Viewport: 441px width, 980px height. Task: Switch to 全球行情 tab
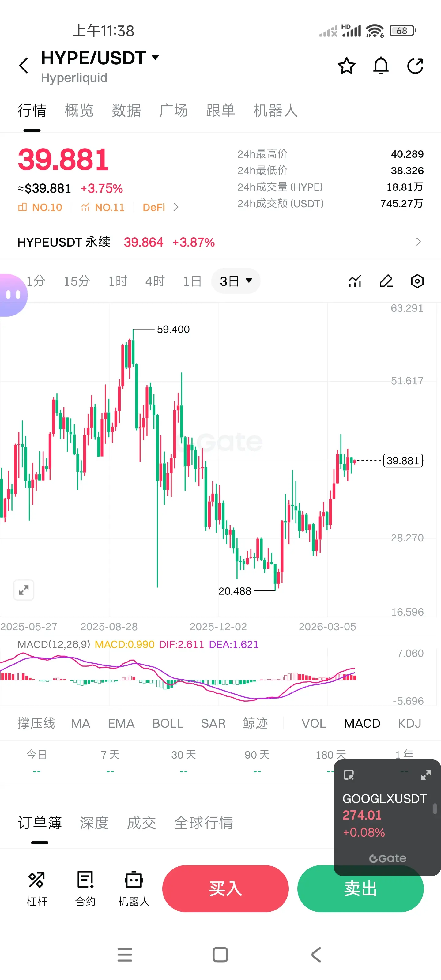204,823
